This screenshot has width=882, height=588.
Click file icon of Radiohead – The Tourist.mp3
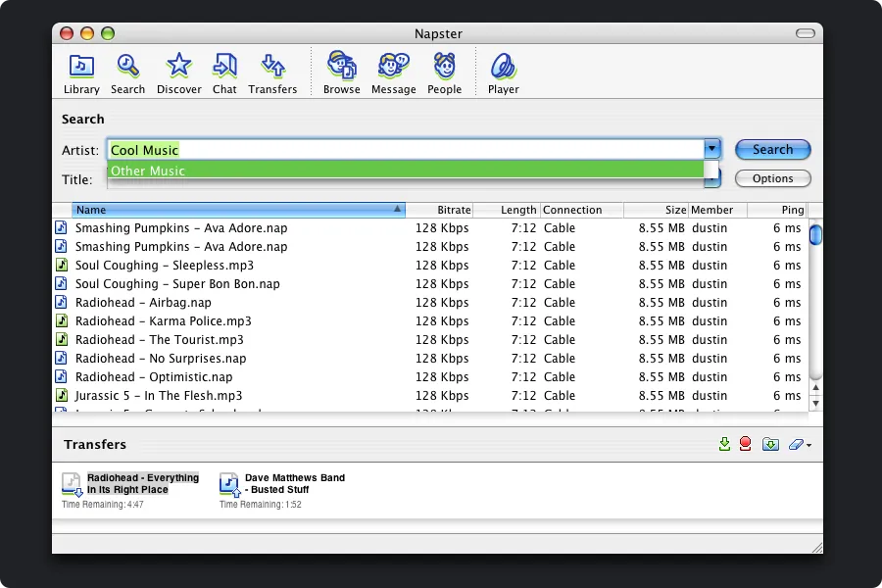pyautogui.click(x=62, y=339)
